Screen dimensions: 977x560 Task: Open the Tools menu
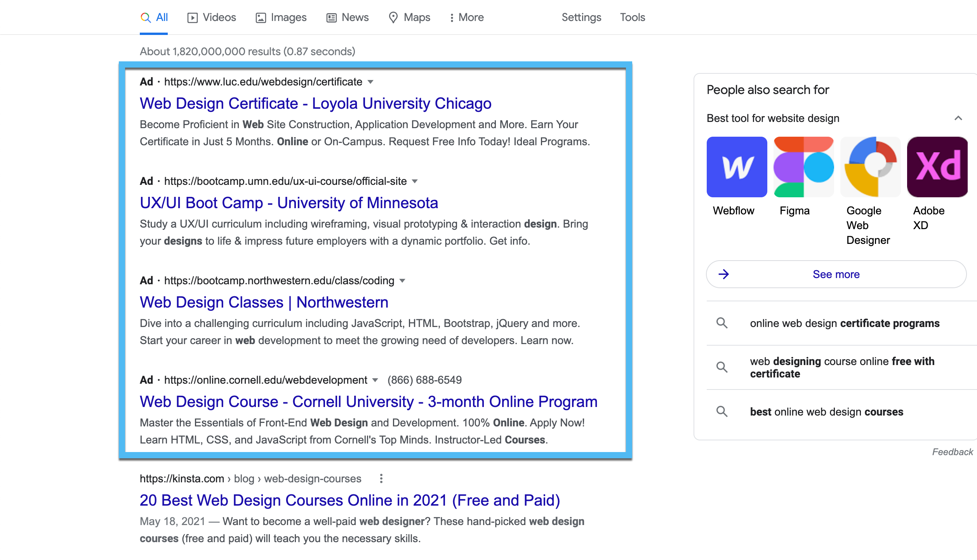(633, 17)
